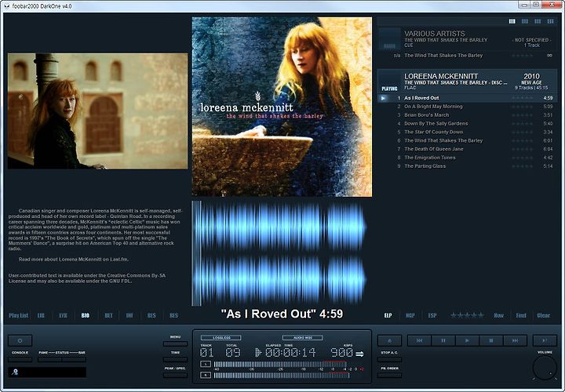This screenshot has width=565, height=392.
Task: Click the Find button
Action: pyautogui.click(x=521, y=315)
